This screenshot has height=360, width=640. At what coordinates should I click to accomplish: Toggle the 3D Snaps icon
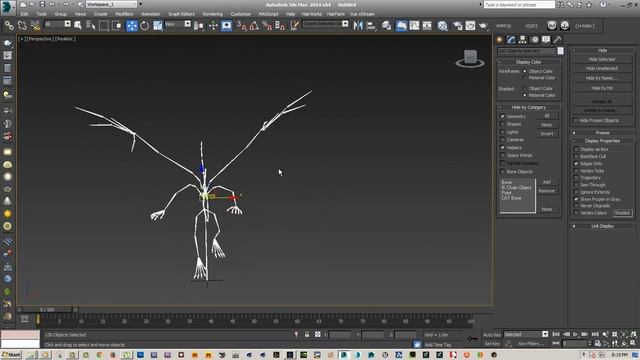(x=242, y=26)
